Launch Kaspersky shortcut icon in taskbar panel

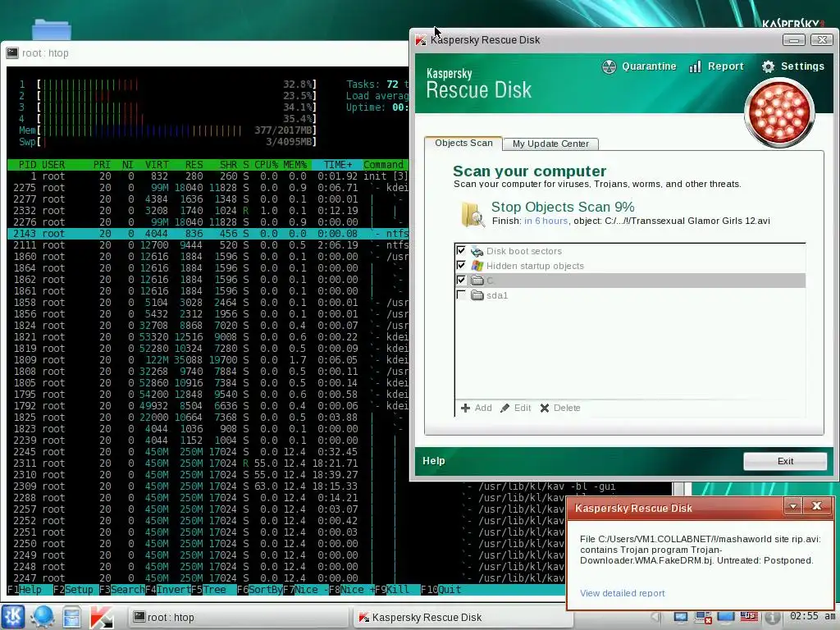[x=101, y=617]
